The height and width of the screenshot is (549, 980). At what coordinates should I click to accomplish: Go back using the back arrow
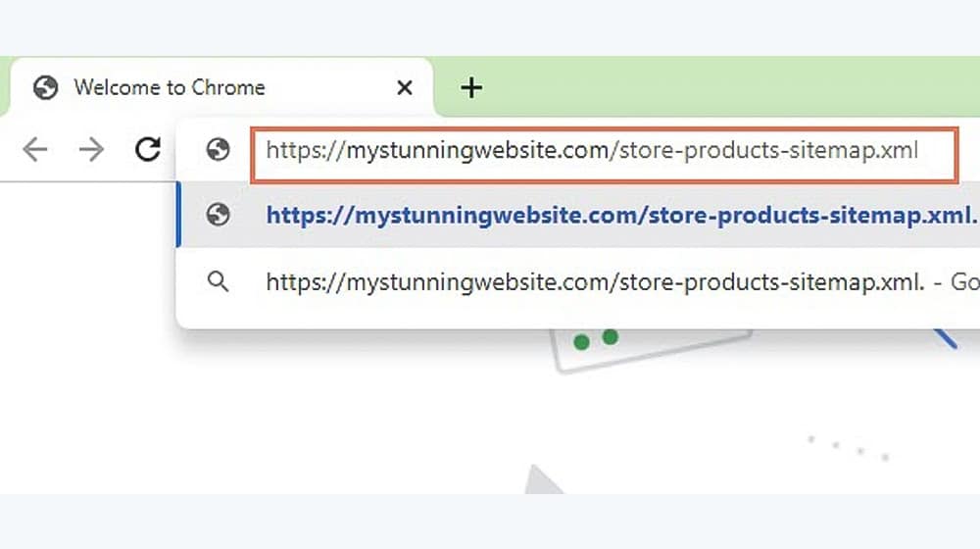[x=35, y=149]
